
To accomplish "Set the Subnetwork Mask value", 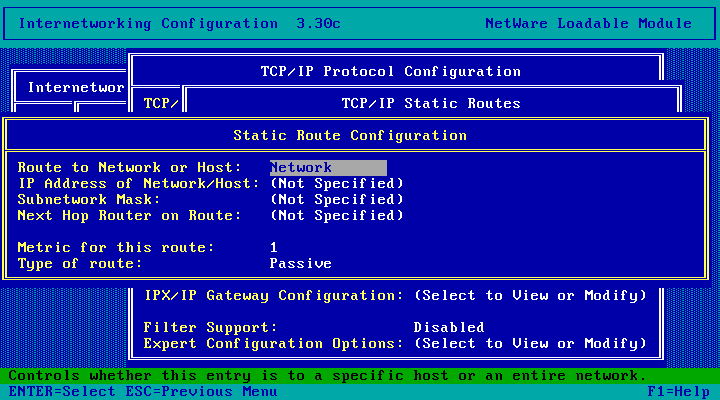I will 337,200.
